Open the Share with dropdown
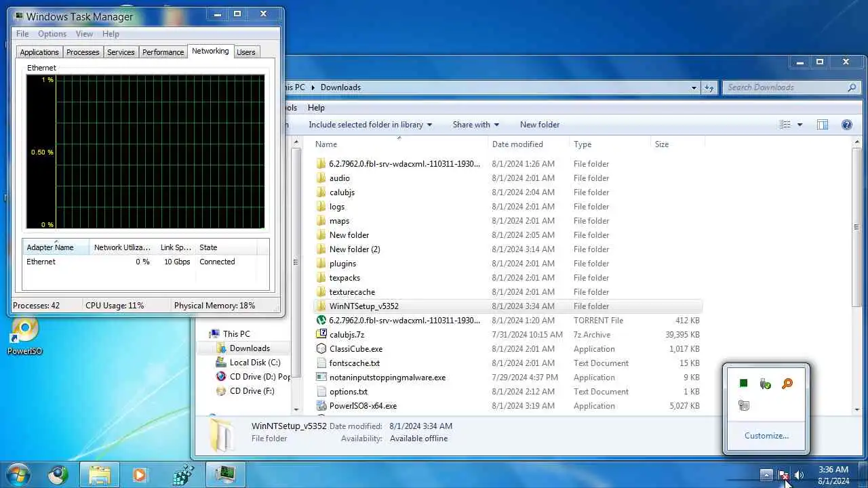Viewport: 868px width, 488px height. (475, 125)
